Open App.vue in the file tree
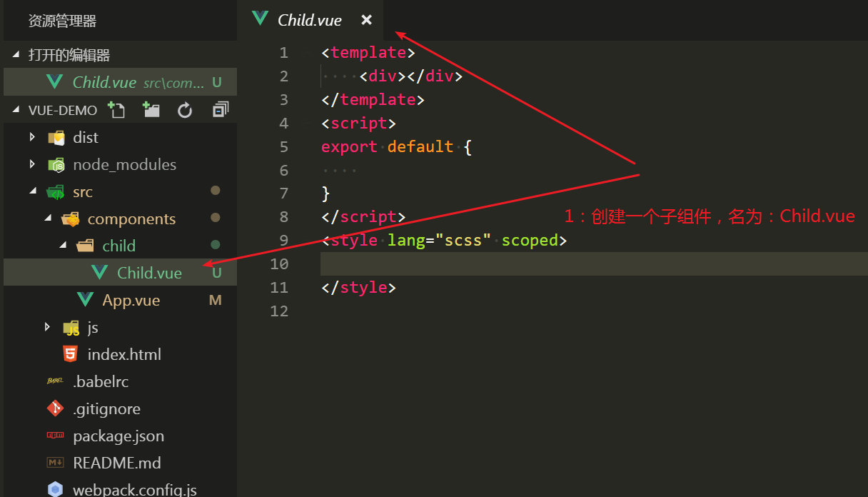This screenshot has width=868, height=497. click(x=120, y=300)
